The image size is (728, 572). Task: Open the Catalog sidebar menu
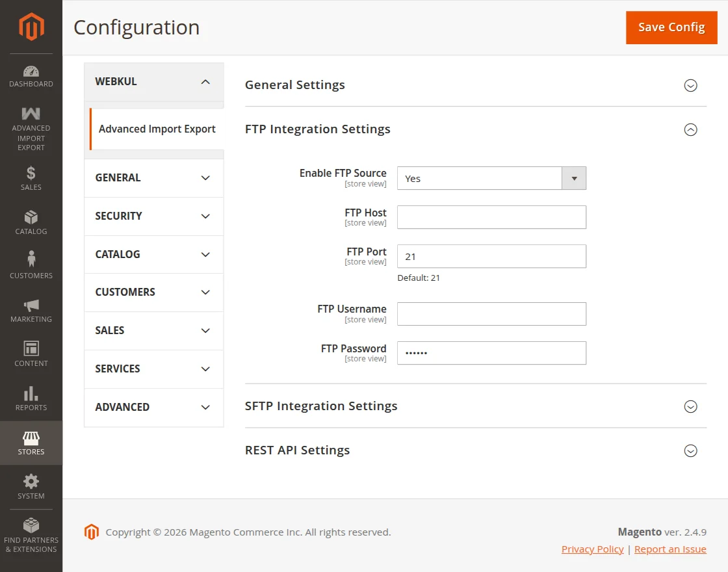click(31, 223)
